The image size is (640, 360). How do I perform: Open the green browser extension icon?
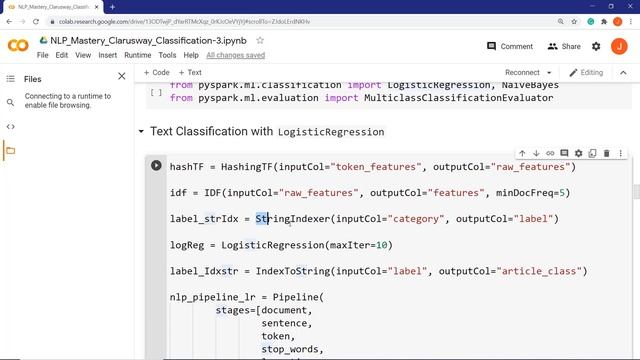coord(591,22)
